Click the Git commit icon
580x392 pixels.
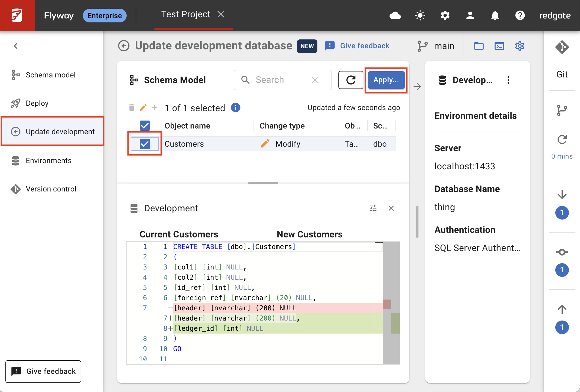pos(562,252)
